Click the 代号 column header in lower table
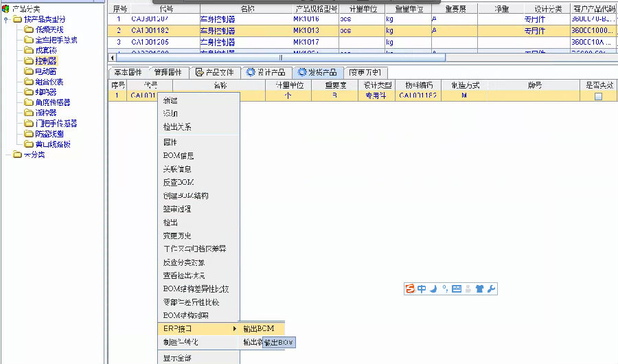 click(x=150, y=85)
